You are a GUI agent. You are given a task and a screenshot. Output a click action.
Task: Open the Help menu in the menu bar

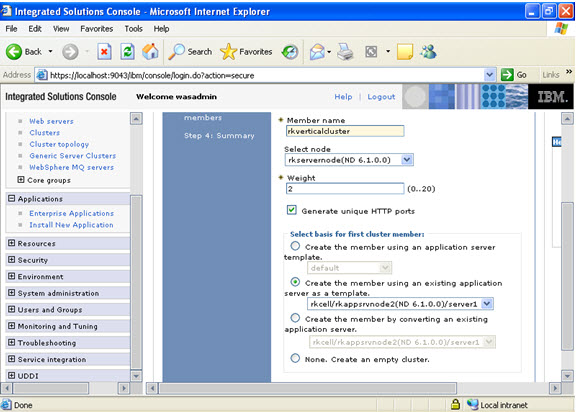161,29
